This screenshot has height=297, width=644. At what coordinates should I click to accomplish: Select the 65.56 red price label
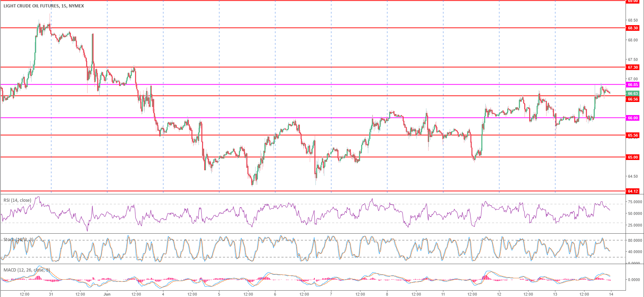coord(633,135)
